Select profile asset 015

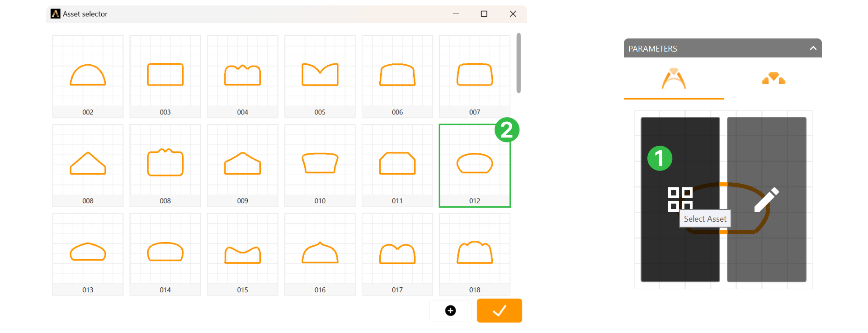coord(242,254)
